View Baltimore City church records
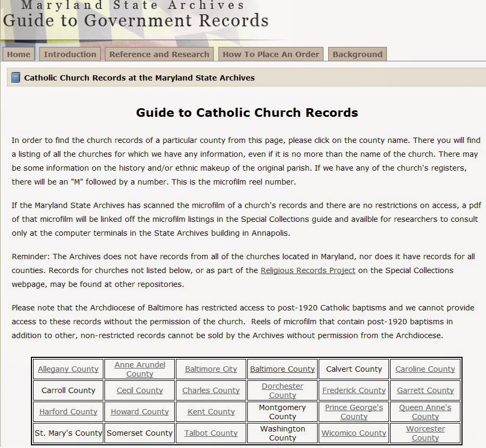This screenshot has width=486, height=448. [x=210, y=369]
